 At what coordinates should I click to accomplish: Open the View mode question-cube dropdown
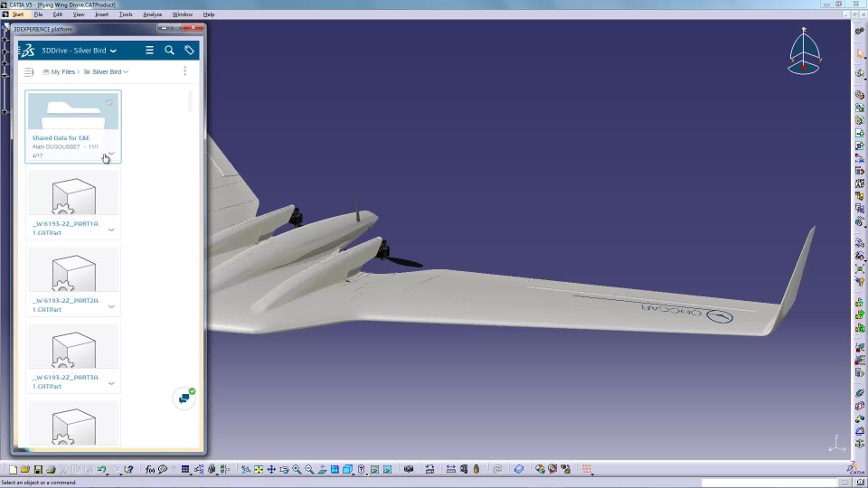366,474
